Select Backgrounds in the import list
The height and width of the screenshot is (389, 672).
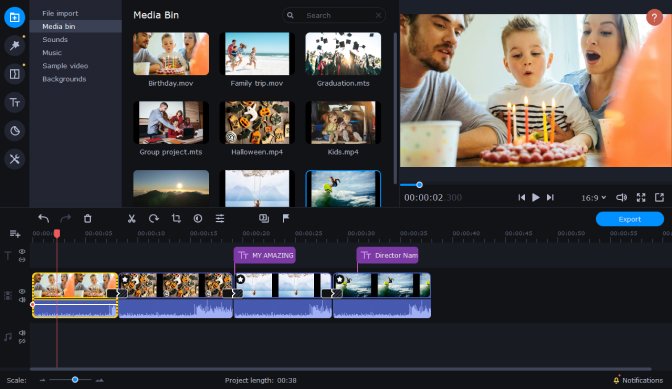point(64,79)
